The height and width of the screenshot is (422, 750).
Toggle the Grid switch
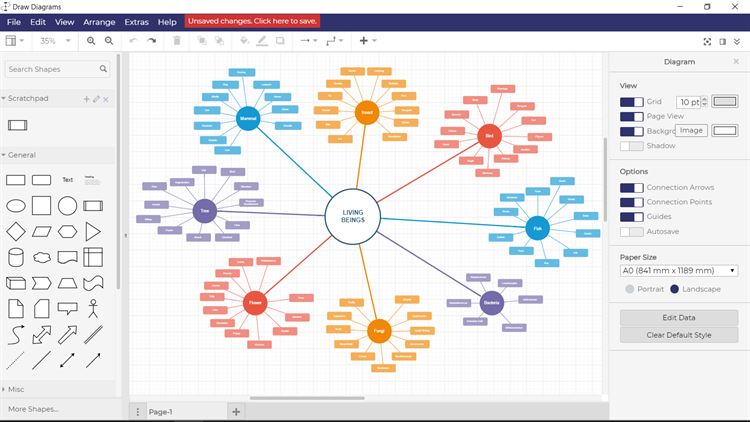click(x=631, y=102)
